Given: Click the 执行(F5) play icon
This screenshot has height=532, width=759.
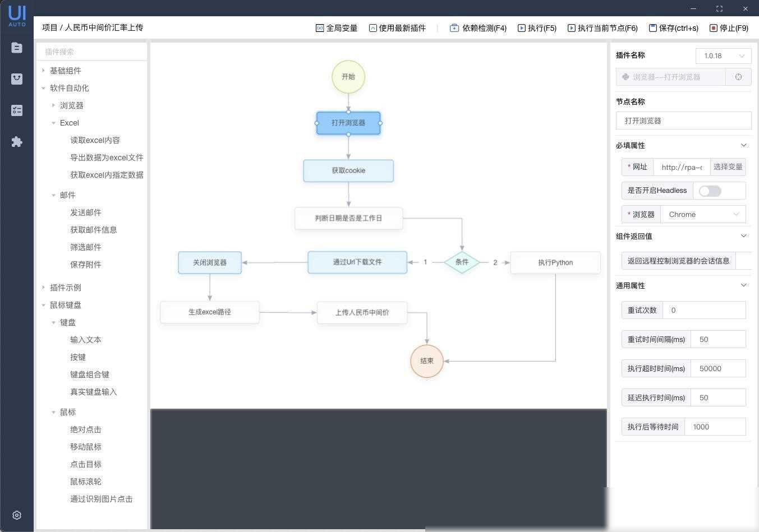Looking at the screenshot, I should (522, 28).
